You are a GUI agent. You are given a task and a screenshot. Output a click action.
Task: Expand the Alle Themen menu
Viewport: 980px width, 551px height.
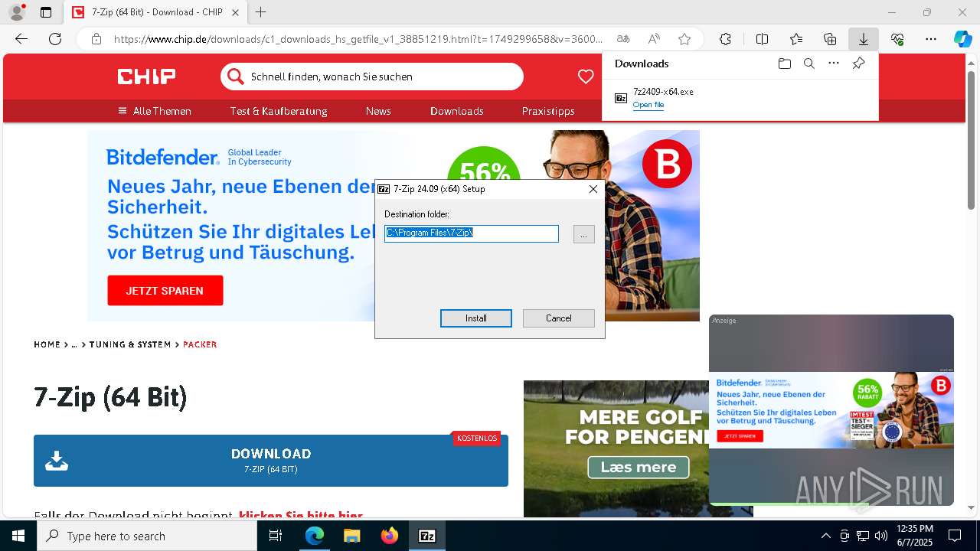tap(155, 111)
